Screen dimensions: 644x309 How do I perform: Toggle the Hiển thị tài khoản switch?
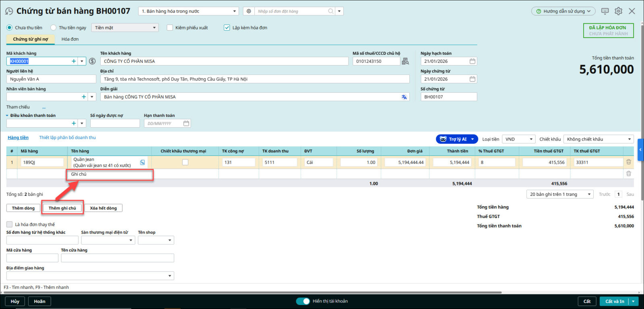pos(303,301)
